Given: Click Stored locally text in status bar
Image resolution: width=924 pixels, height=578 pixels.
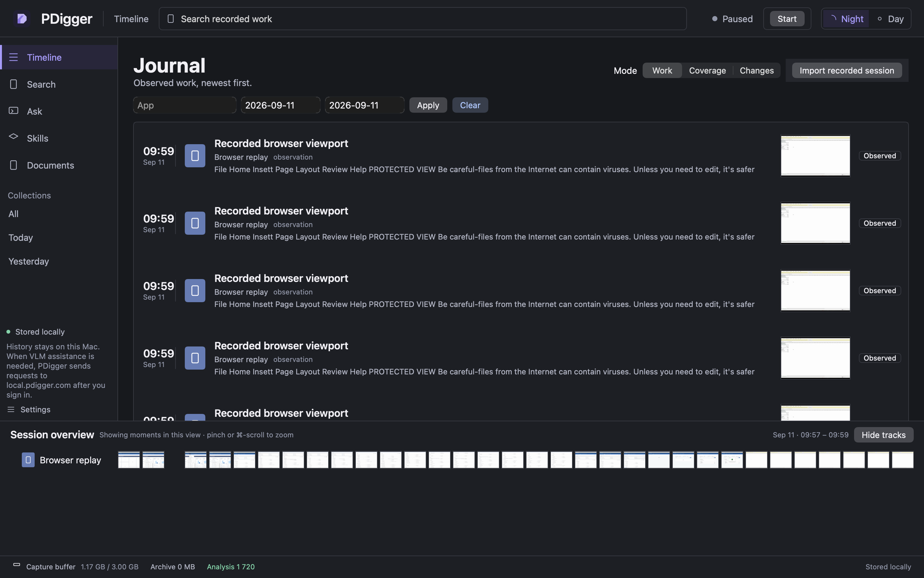Looking at the screenshot, I should click(888, 566).
